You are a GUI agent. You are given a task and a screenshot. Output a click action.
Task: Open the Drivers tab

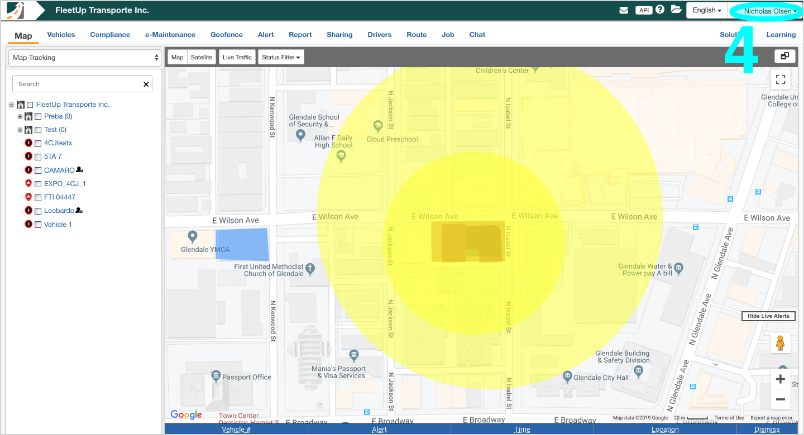pos(379,34)
